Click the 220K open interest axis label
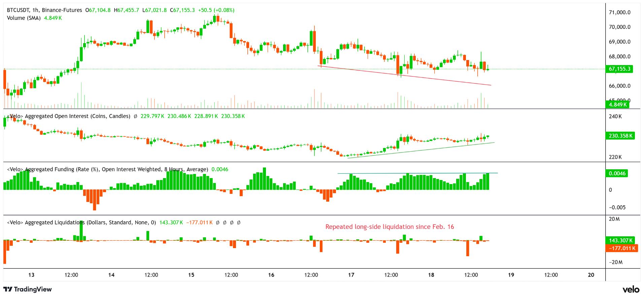This screenshot has height=296, width=644. click(x=615, y=157)
